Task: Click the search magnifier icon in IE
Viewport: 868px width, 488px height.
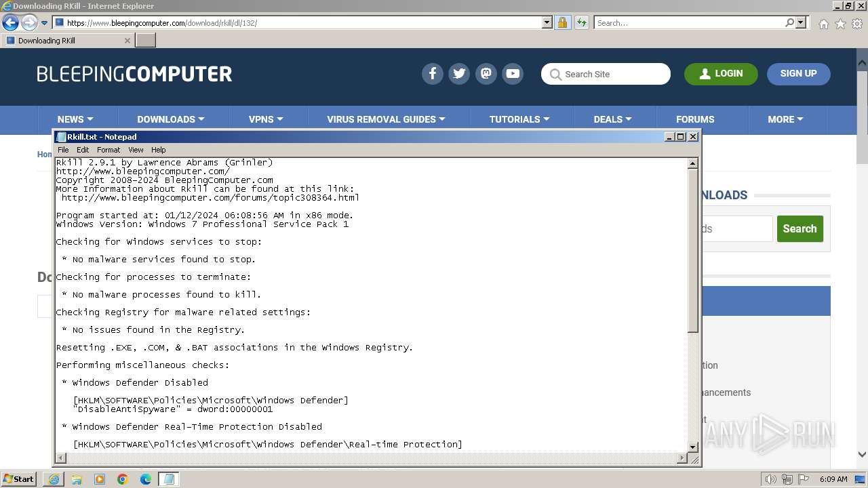Action: pyautogui.click(x=789, y=23)
